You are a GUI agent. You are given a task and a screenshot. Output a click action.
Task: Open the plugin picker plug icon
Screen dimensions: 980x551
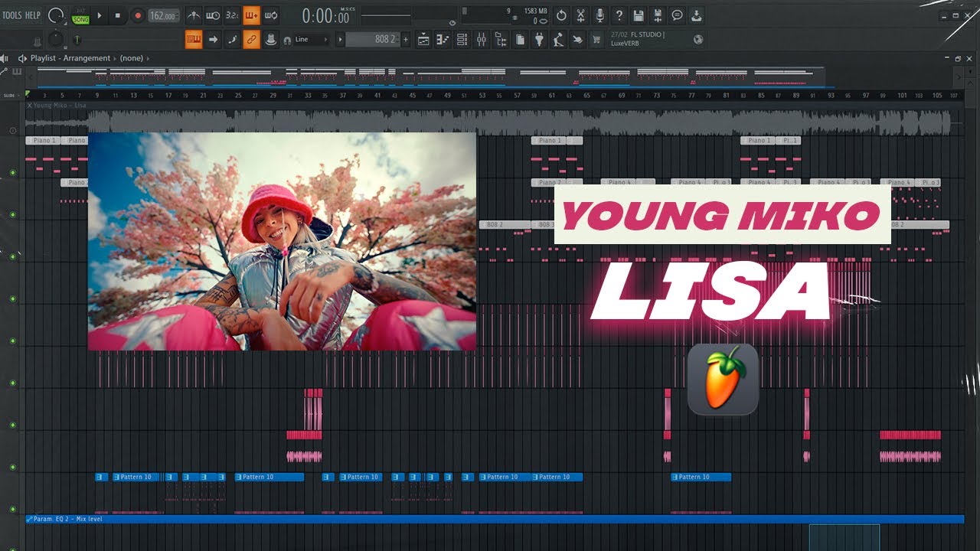click(540, 40)
